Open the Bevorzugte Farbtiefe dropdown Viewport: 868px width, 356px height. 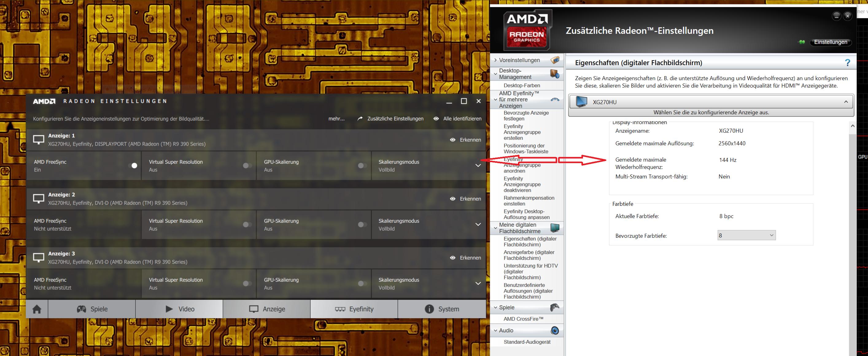(x=746, y=235)
